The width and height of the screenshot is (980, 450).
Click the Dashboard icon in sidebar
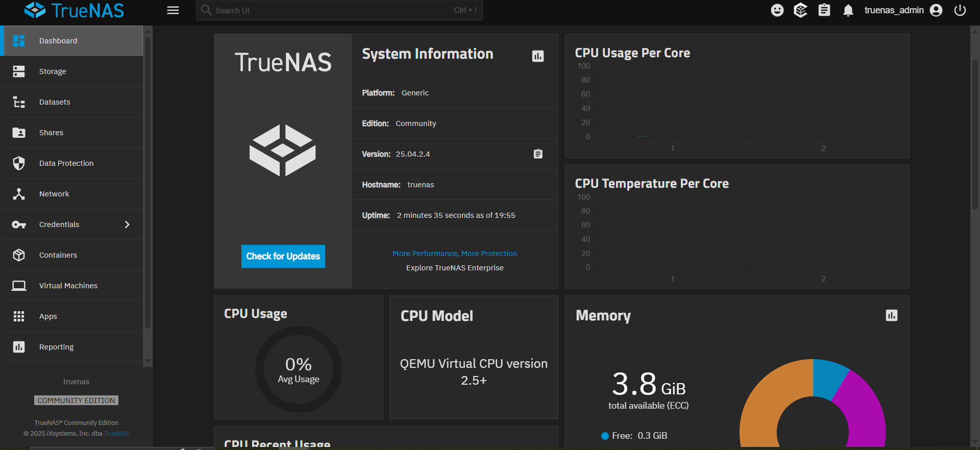click(x=19, y=41)
